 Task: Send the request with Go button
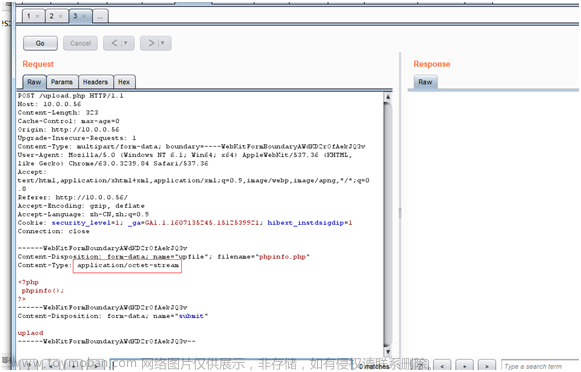pos(40,43)
